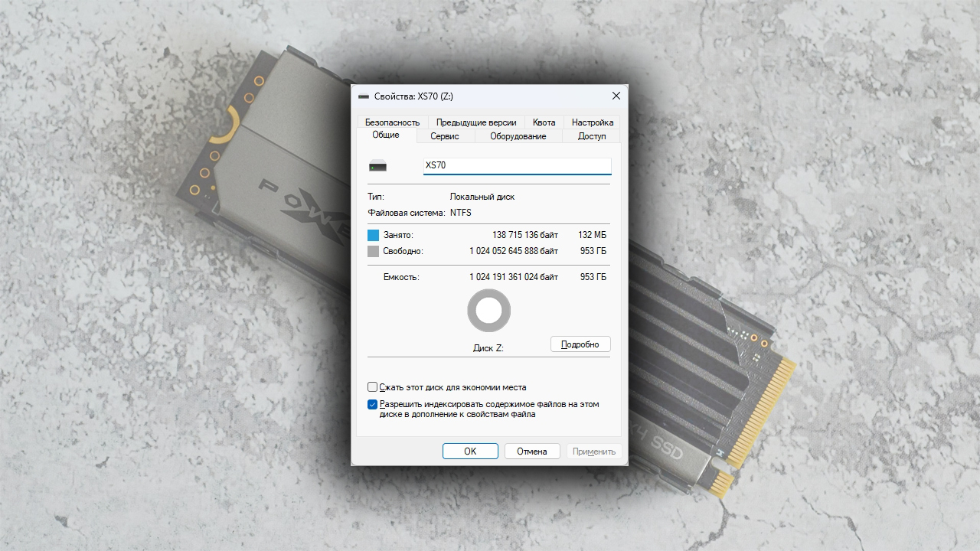This screenshot has height=551, width=980.
Task: Click the Подробно button
Action: 580,344
